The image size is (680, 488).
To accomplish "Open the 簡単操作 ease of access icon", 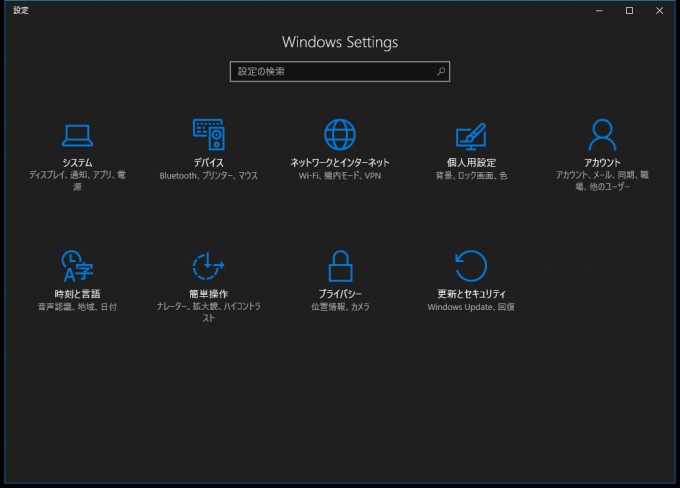I will tap(209, 266).
